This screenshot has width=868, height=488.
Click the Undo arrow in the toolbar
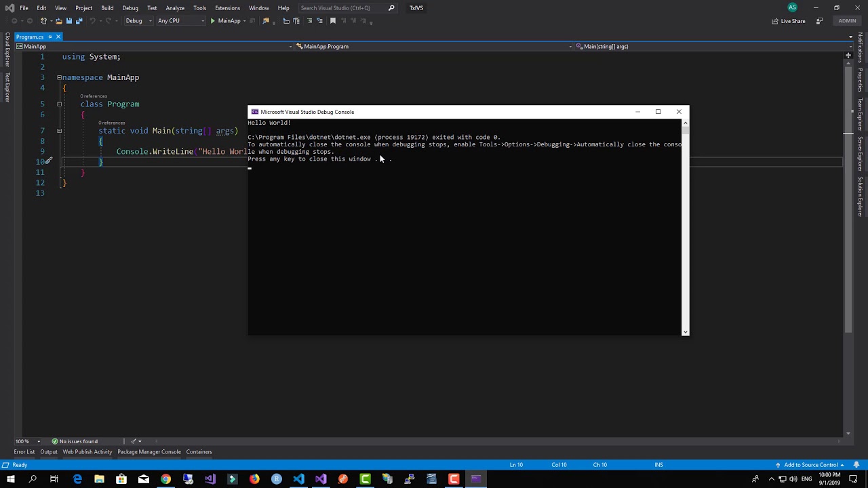coord(93,21)
